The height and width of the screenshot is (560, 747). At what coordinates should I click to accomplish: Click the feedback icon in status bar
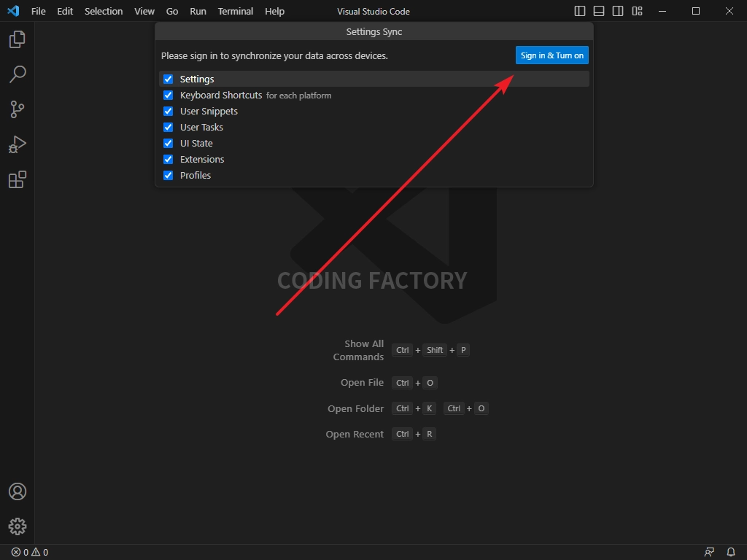709,553
